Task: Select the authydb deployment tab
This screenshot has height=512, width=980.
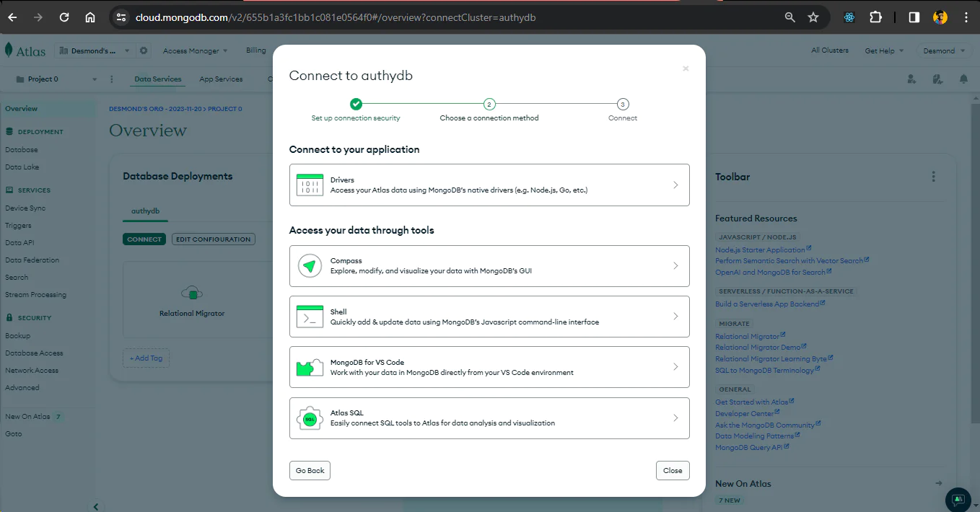Action: pyautogui.click(x=145, y=211)
